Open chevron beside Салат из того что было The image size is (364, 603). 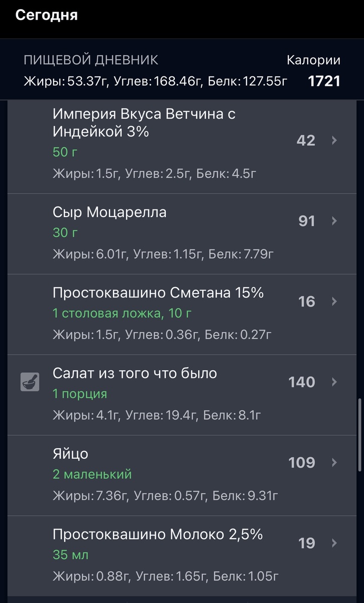point(334,382)
